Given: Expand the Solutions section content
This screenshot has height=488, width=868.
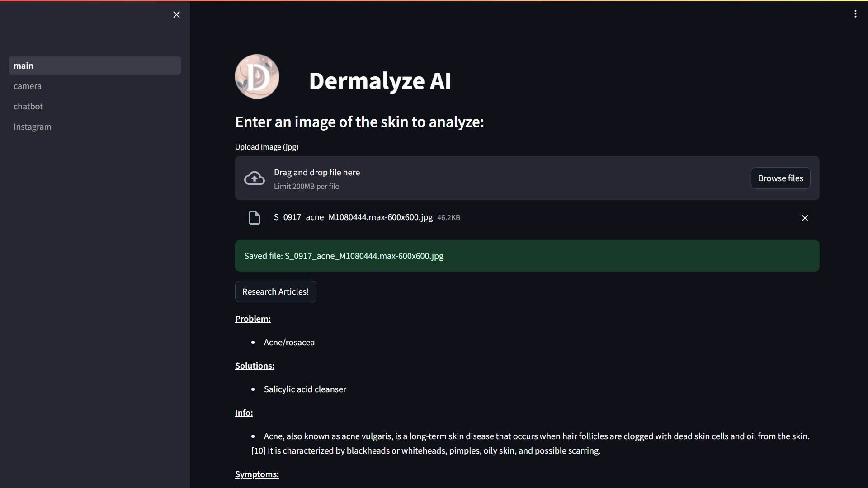Looking at the screenshot, I should pos(255,365).
